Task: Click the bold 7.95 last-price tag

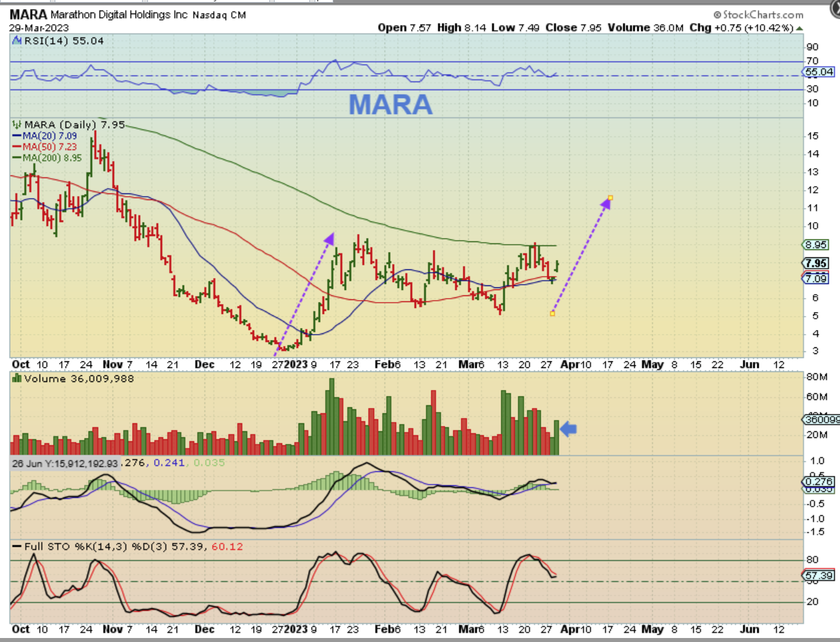Action: (x=817, y=263)
